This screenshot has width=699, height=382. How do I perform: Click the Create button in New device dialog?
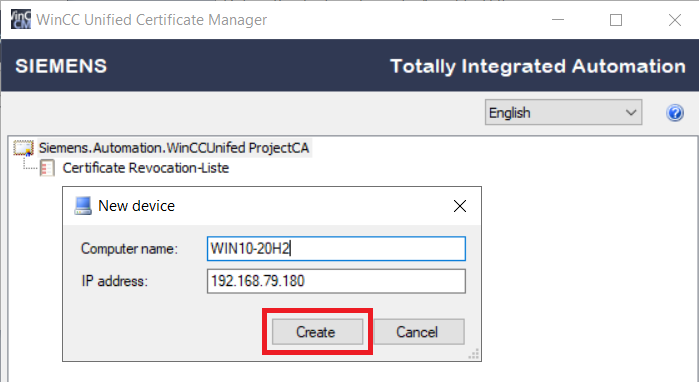[x=317, y=332]
